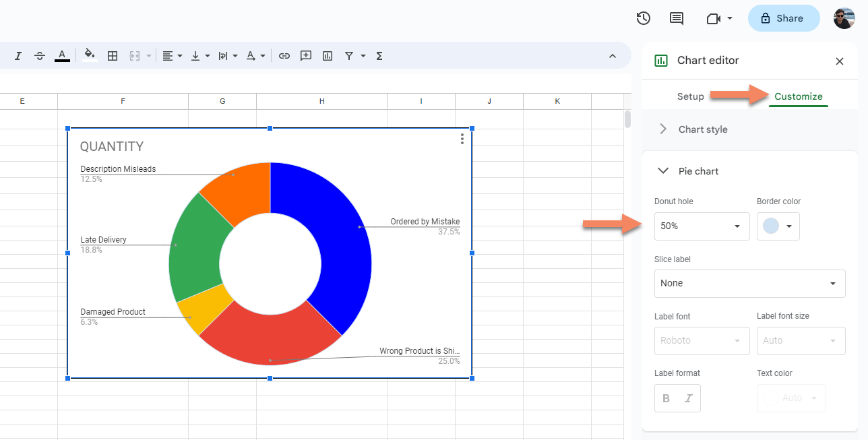Screen dimensions: 868x440
Task: Click the Borders icon
Action: point(112,56)
